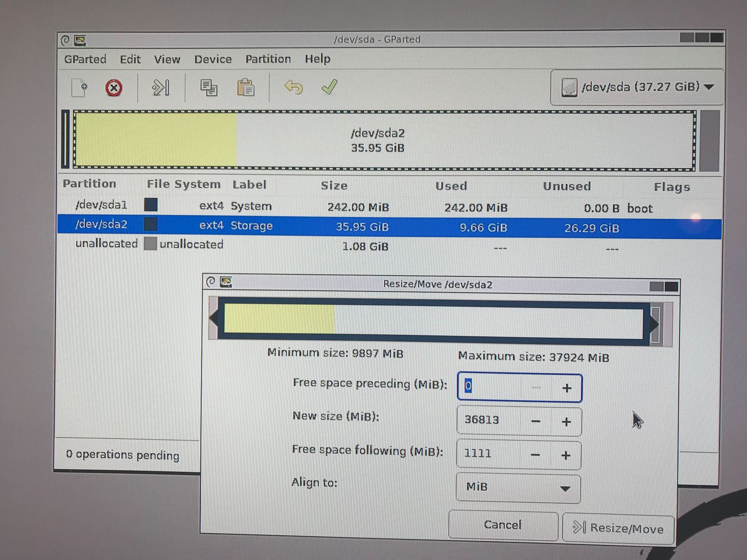
Task: Increase New size with plus button
Action: point(566,422)
